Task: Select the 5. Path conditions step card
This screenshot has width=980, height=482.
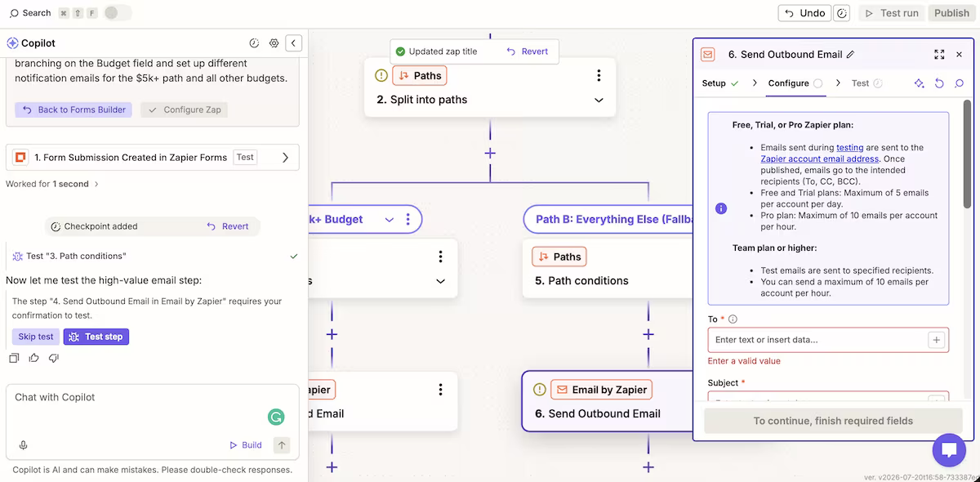Action: click(607, 269)
